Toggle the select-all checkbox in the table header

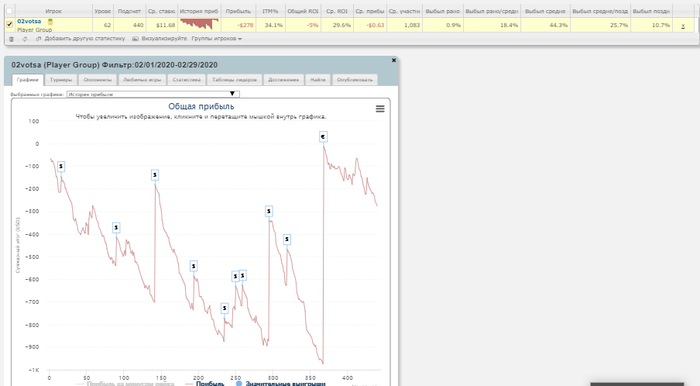[9, 11]
